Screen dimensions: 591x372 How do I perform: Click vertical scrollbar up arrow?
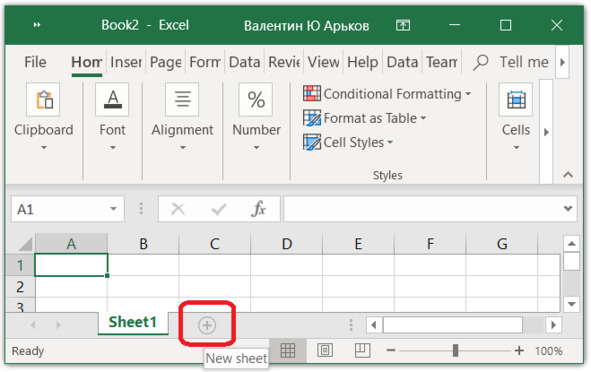pos(571,243)
